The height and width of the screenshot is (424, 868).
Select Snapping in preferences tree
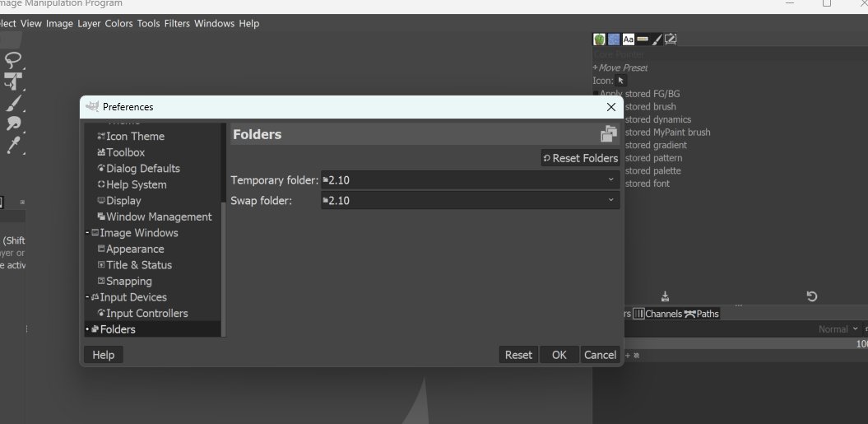129,281
